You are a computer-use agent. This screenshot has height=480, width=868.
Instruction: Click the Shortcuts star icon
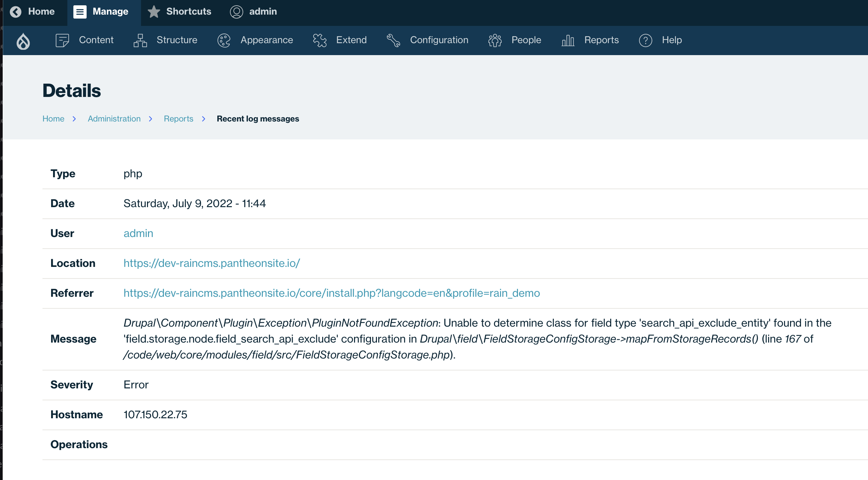click(154, 12)
